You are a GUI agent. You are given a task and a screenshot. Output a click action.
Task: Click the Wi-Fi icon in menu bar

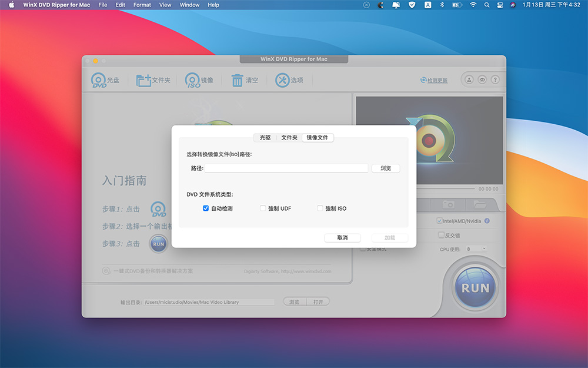[473, 5]
